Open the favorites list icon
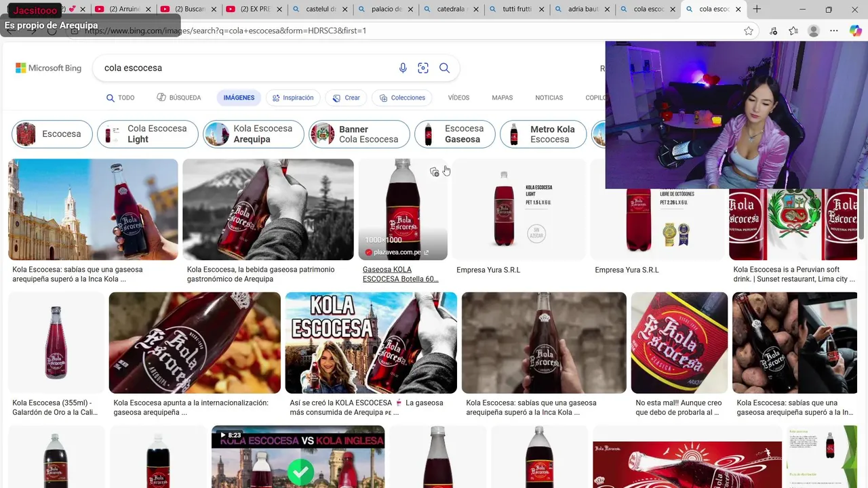This screenshot has height=488, width=868. (x=793, y=30)
